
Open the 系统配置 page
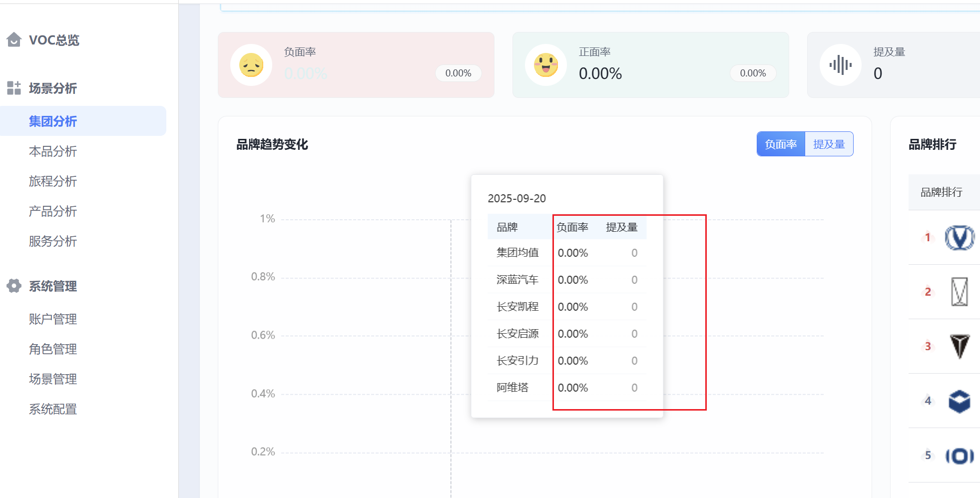click(x=53, y=409)
